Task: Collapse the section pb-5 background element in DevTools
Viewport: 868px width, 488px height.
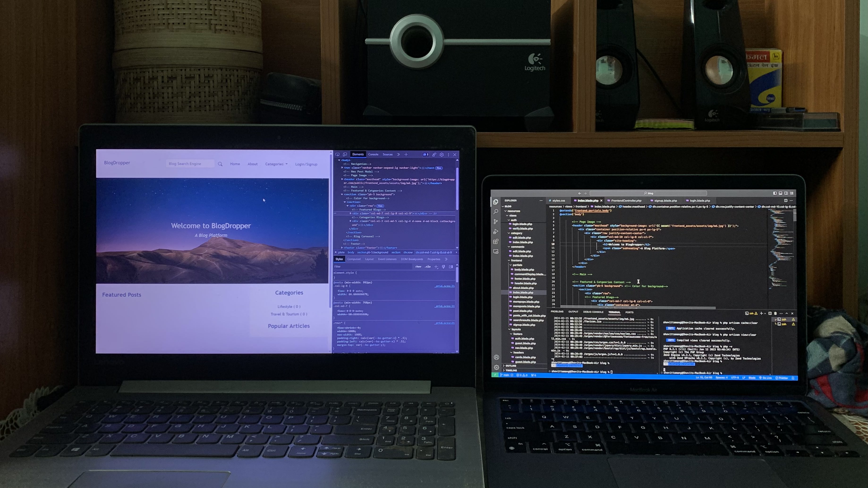Action: pyautogui.click(x=342, y=194)
